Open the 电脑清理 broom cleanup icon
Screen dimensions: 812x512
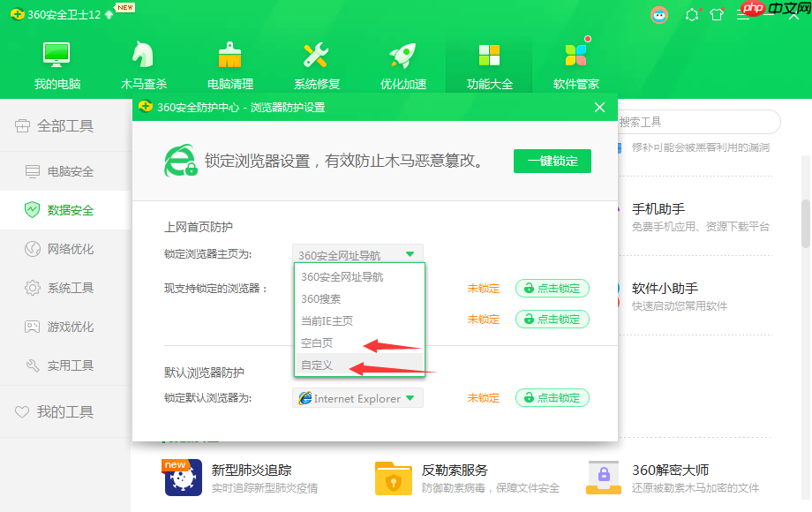[x=228, y=53]
